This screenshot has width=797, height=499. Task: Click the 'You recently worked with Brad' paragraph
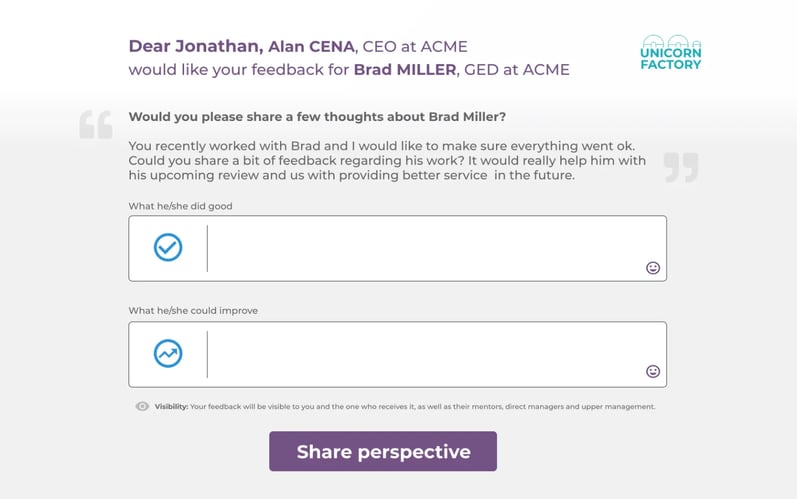pyautogui.click(x=385, y=160)
